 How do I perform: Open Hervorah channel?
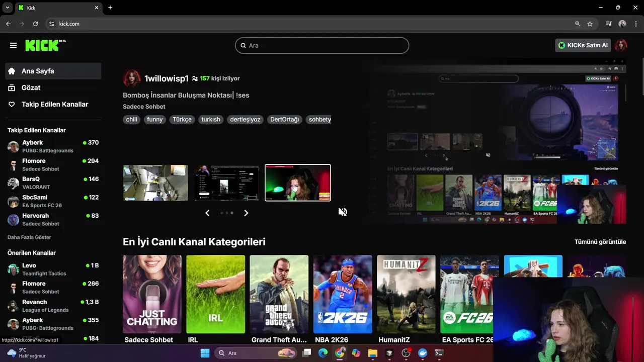pos(53,220)
